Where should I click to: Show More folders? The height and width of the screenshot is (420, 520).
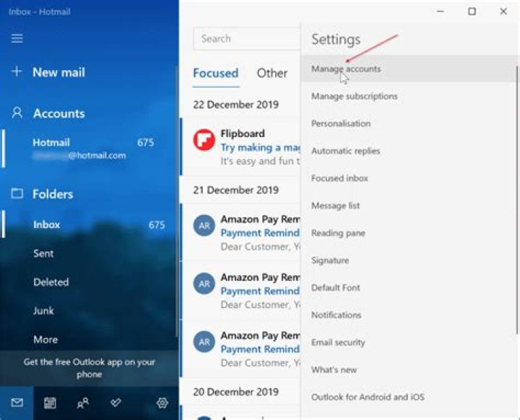(x=45, y=339)
